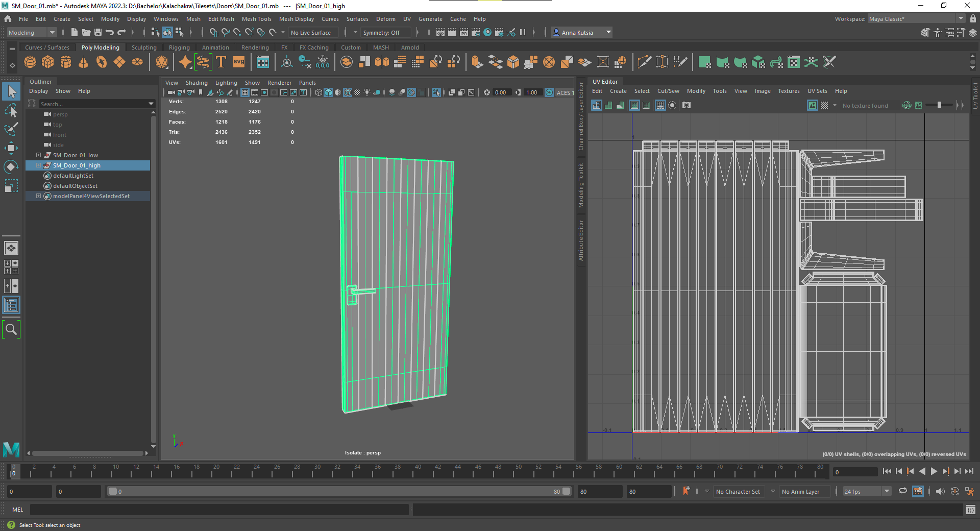Open the Modeling menu set dropdown
980x531 pixels.
click(32, 32)
